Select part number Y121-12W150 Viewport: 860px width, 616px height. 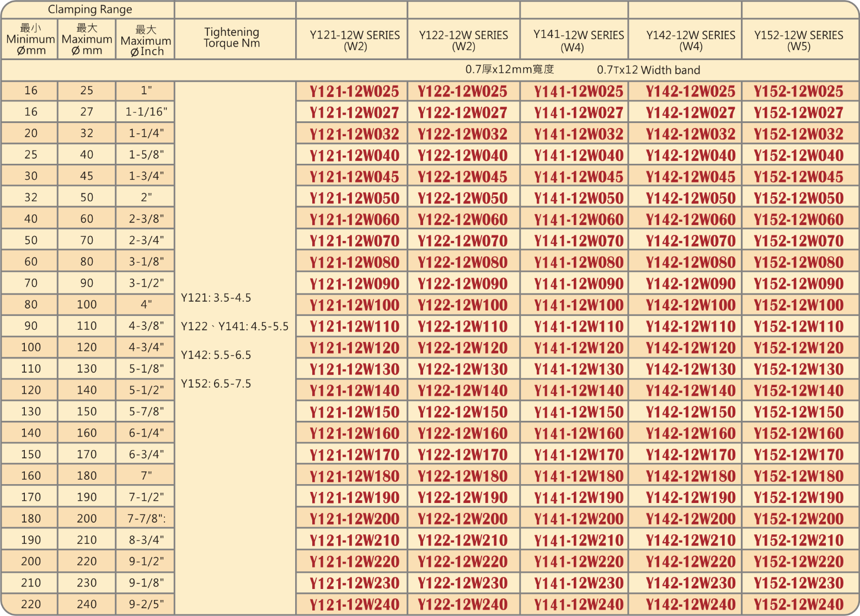coord(354,412)
